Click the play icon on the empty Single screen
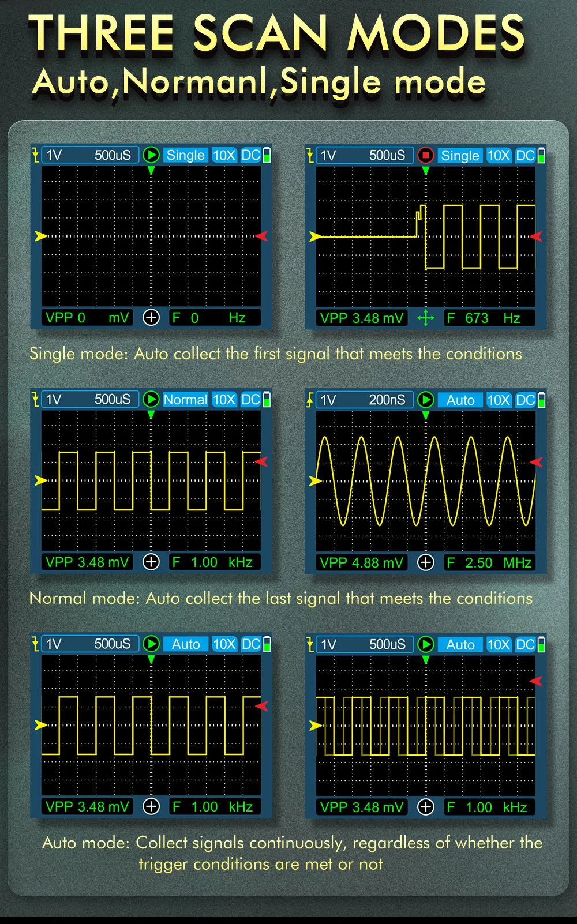The height and width of the screenshot is (924, 577). tap(151, 155)
